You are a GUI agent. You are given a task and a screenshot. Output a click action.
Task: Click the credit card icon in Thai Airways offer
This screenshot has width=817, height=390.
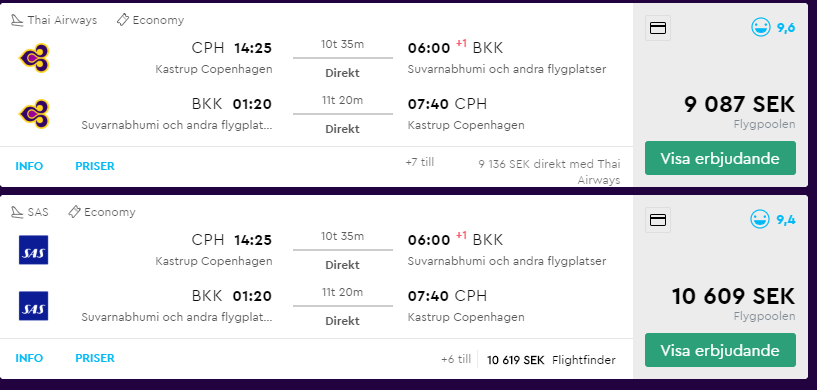658,28
